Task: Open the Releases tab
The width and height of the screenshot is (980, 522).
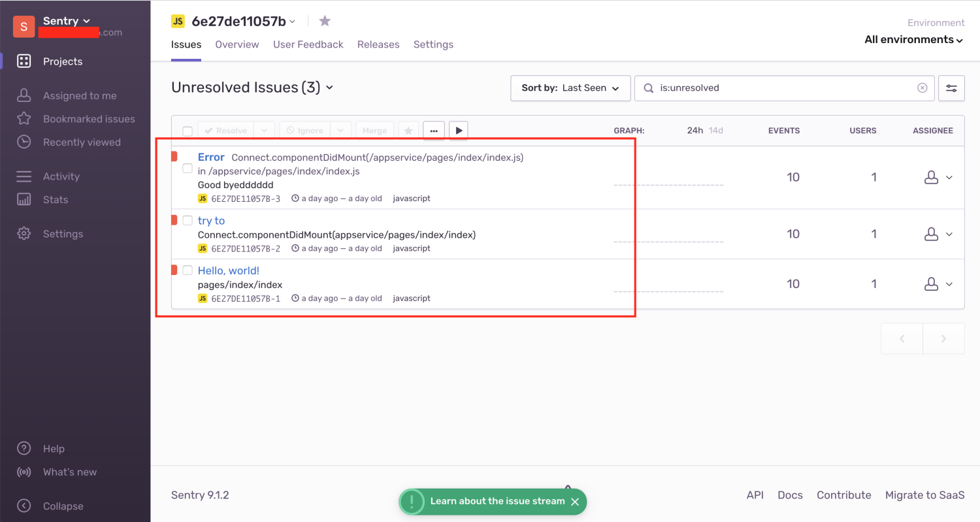Action: [378, 44]
